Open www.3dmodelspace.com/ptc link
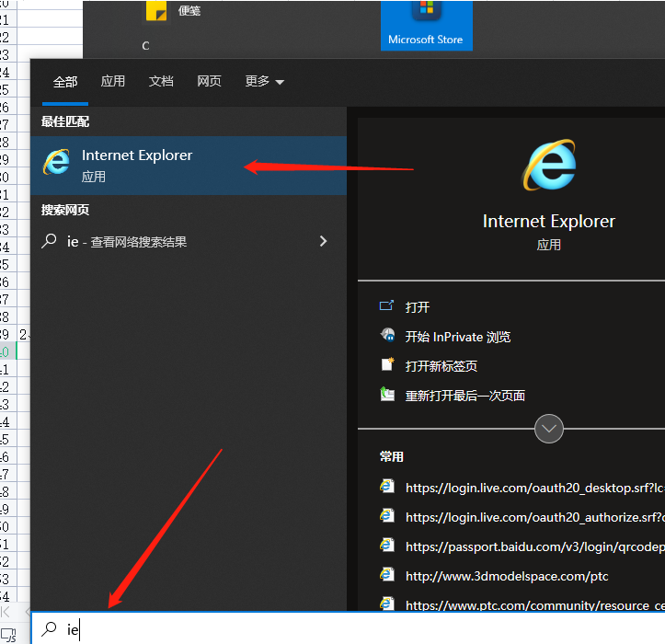Screen dimensions: 665x644 pyautogui.click(x=507, y=576)
